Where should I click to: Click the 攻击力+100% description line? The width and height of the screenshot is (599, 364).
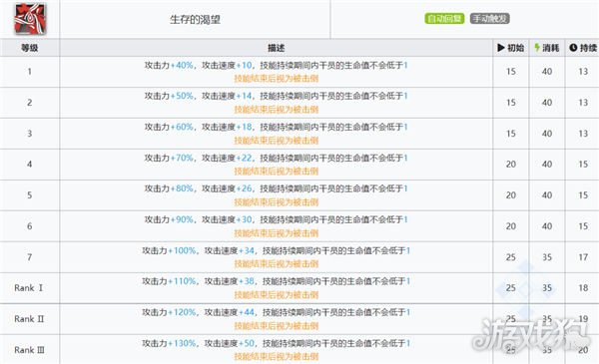coord(276,250)
